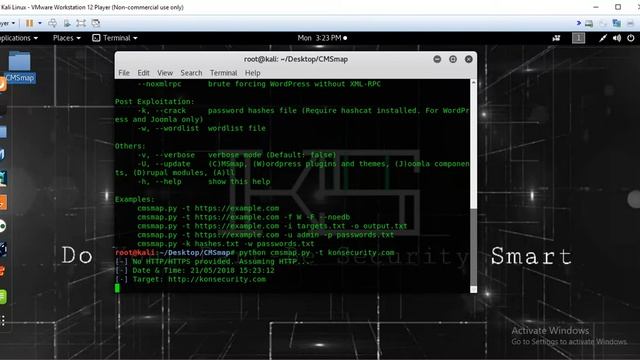Click the rightmost device icon in VMware toolbar
Viewport: 640px width, 360px height.
pos(631,24)
